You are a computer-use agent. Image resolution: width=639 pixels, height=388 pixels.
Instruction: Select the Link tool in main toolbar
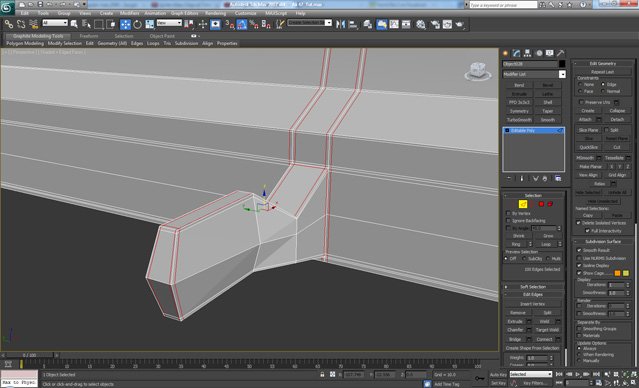pos(9,24)
